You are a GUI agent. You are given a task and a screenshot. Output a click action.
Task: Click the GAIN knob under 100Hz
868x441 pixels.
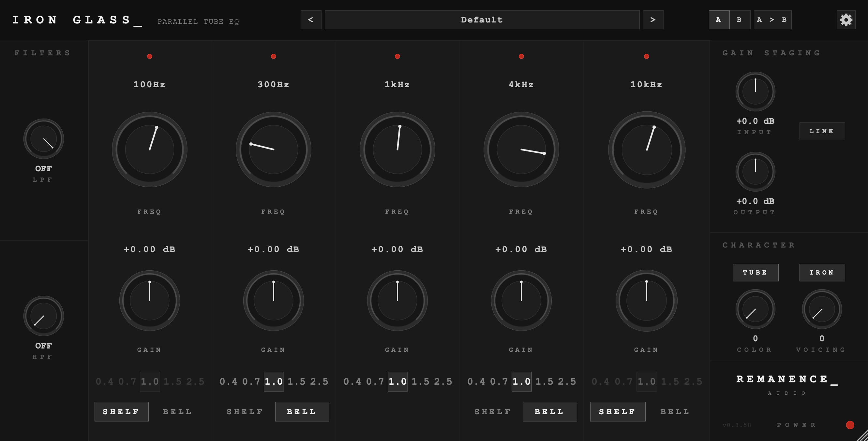click(150, 300)
